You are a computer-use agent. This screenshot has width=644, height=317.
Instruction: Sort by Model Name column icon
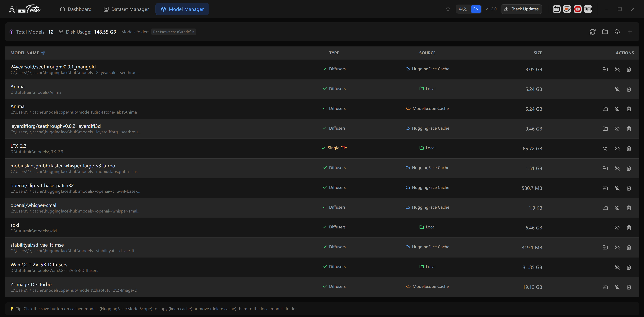pyautogui.click(x=43, y=53)
